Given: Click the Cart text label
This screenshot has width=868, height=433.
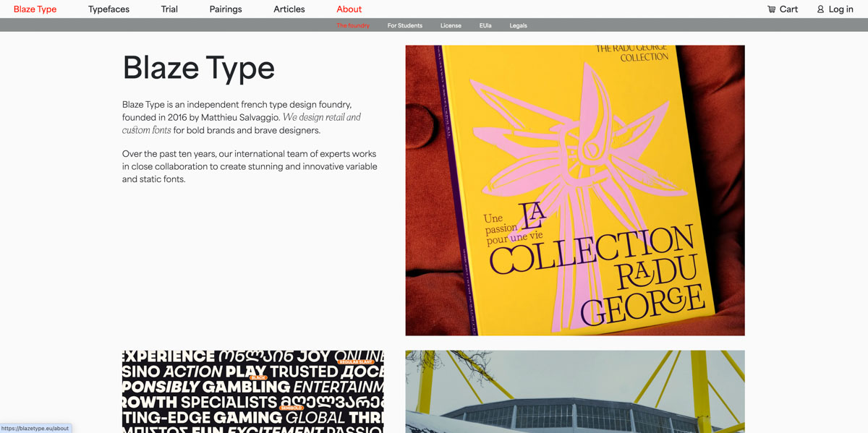Looking at the screenshot, I should coord(788,9).
